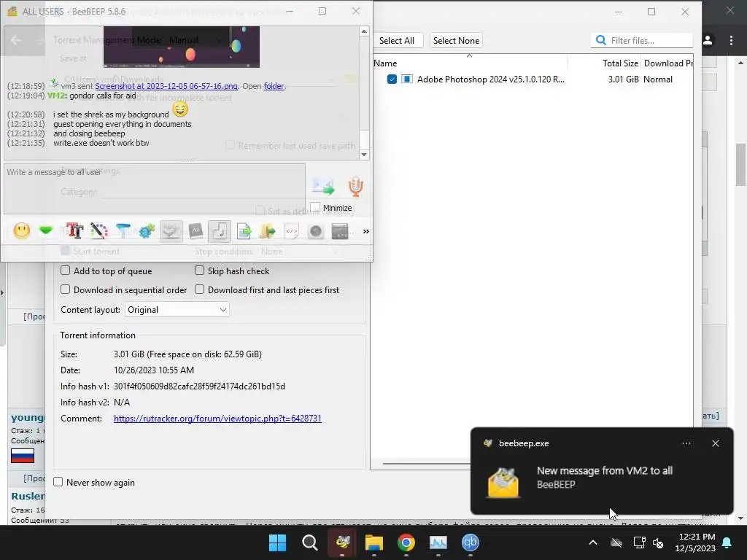This screenshot has height=560, width=747.
Task: Change the Normal download priority of the Photoshop file
Action: pyautogui.click(x=658, y=79)
